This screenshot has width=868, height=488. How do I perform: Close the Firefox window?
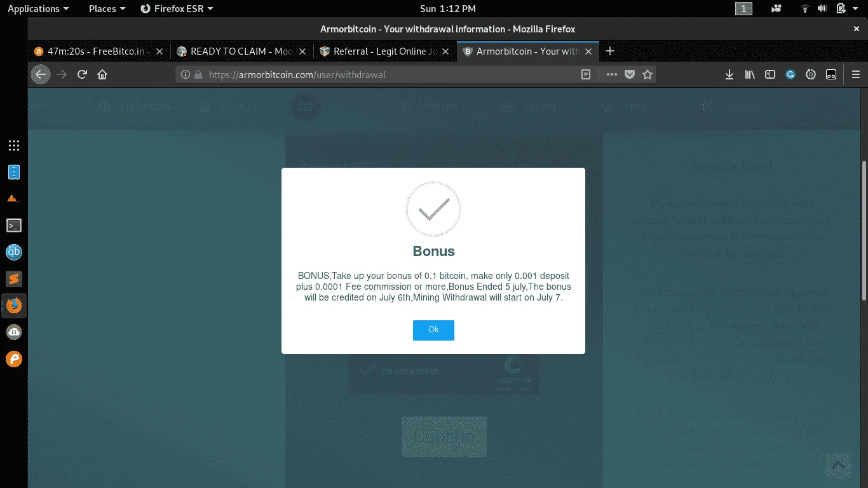(x=857, y=29)
